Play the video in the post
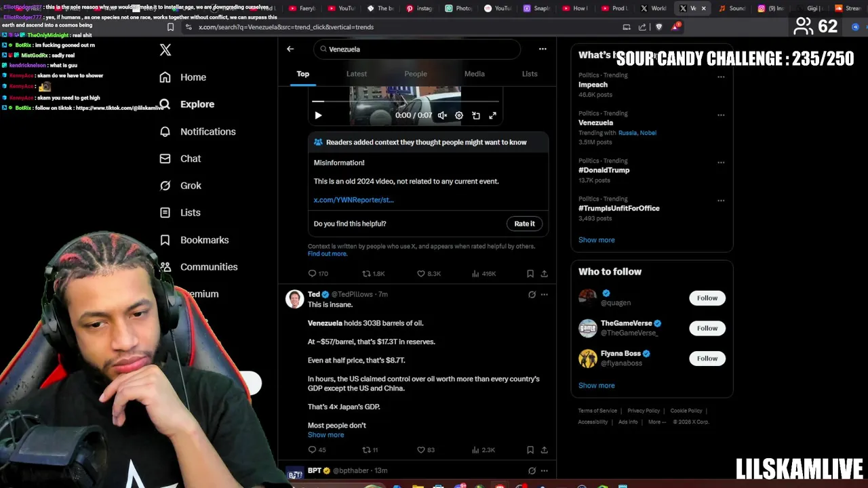Viewport: 868px width, 488px height. click(318, 115)
